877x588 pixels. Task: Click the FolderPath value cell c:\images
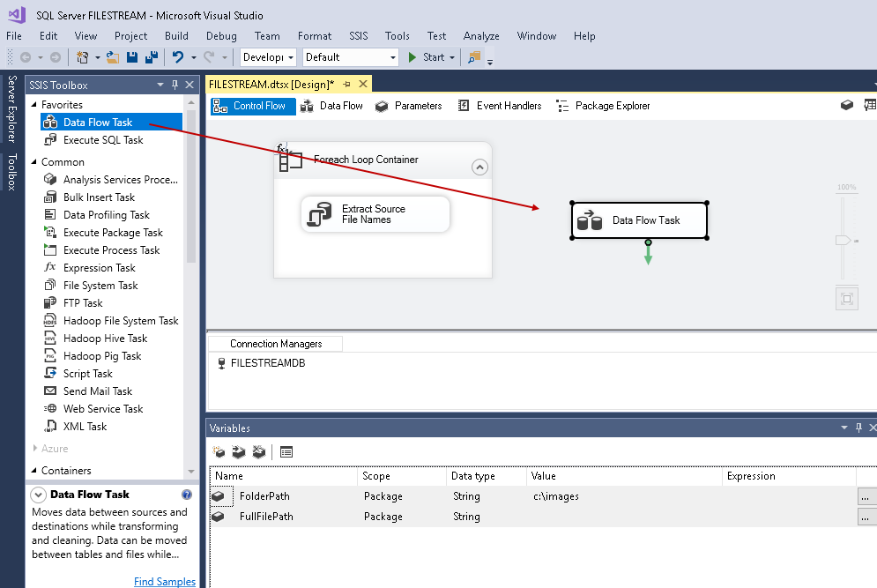[x=624, y=496]
